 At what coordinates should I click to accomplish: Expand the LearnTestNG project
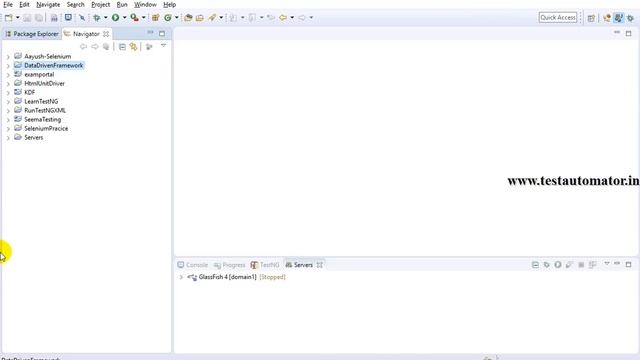[8, 102]
